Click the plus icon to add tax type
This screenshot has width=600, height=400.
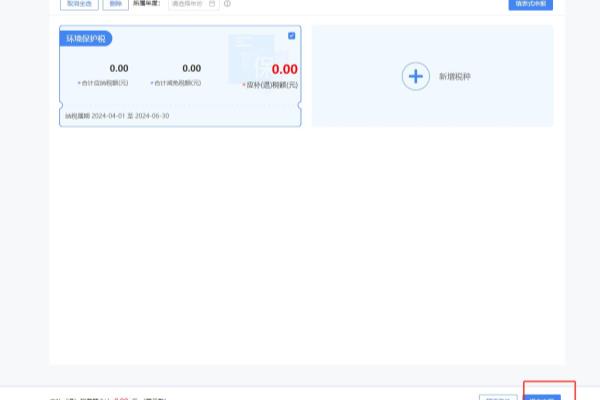(x=416, y=76)
